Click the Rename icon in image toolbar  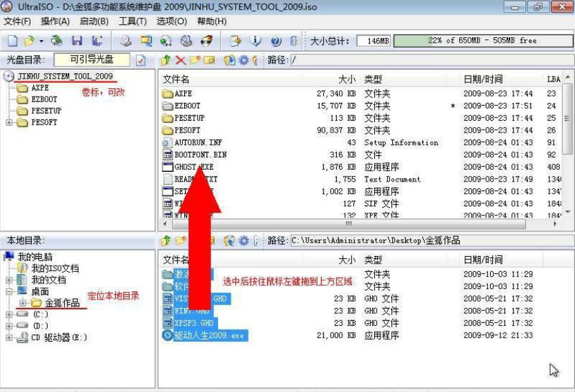209,60
